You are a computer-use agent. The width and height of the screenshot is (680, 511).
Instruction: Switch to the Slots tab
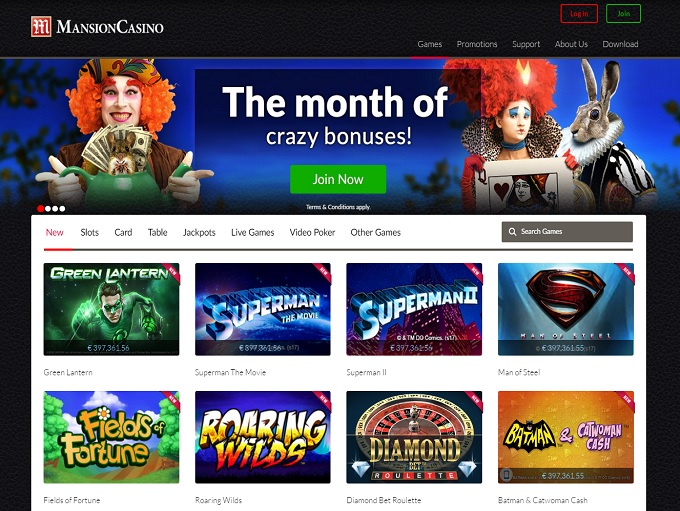(90, 233)
